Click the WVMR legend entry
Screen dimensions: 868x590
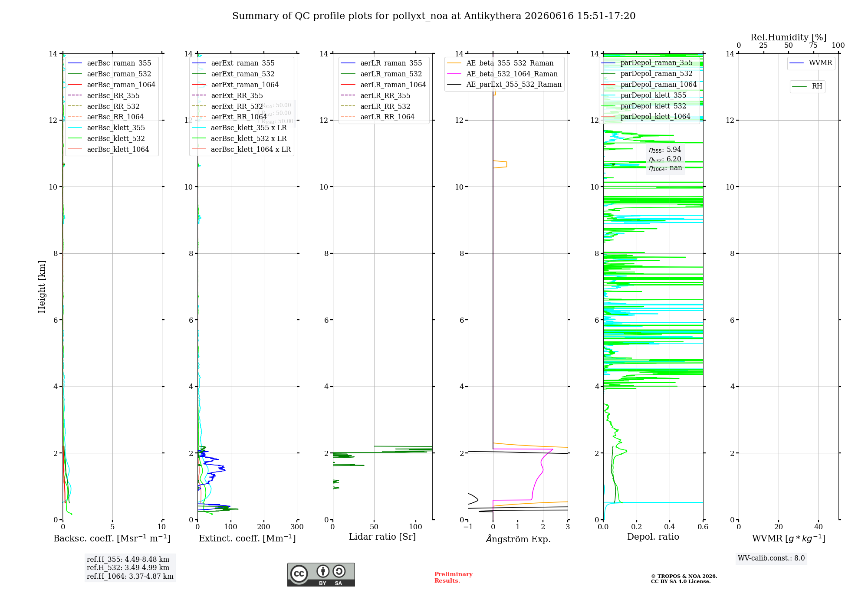pos(811,63)
